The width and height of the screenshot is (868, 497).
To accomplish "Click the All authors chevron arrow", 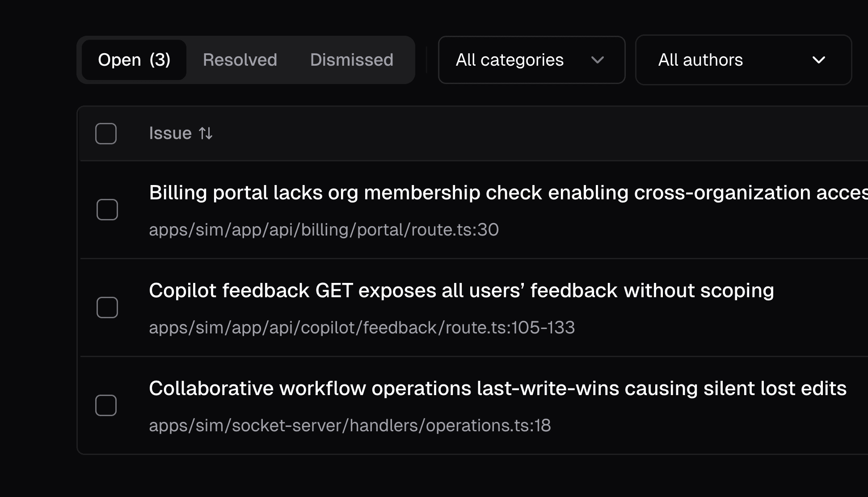I will pos(818,60).
